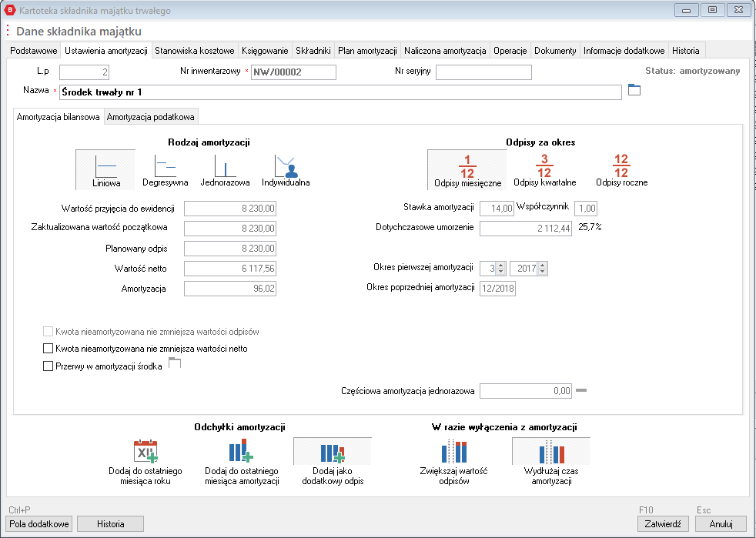756x538 pixels.
Task: Open the Informacje dodatkowe tab
Action: 624,51
